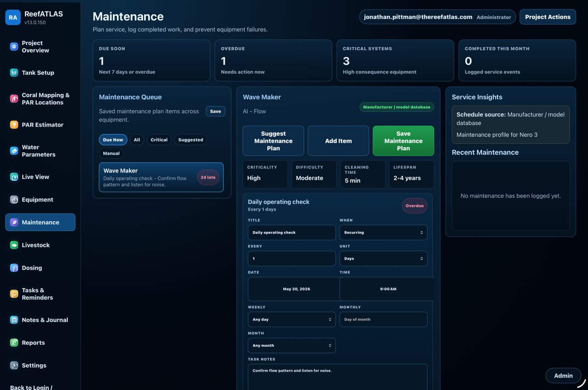Select the Due Now queue filter
Screen dimensions: 588x390
pos(113,139)
